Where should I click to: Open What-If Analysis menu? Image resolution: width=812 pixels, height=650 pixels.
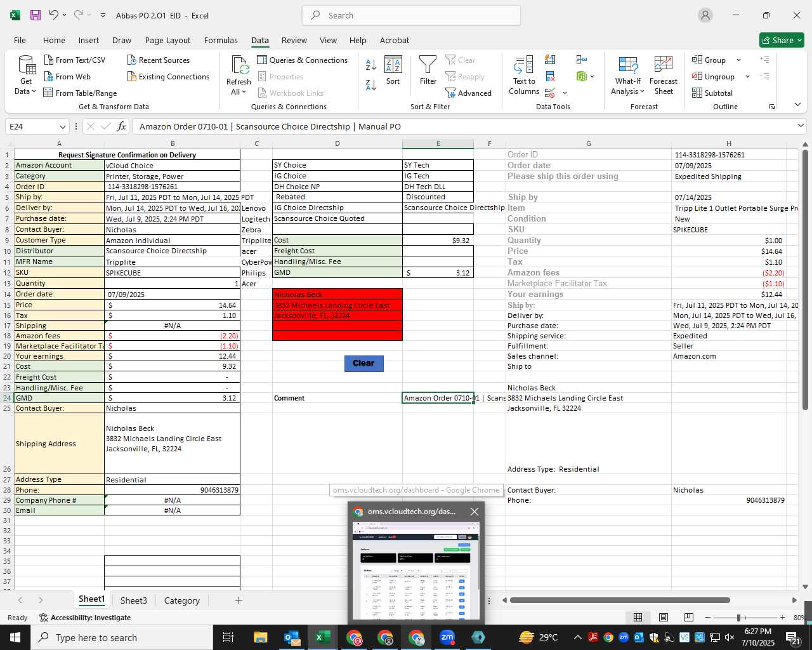(627, 76)
